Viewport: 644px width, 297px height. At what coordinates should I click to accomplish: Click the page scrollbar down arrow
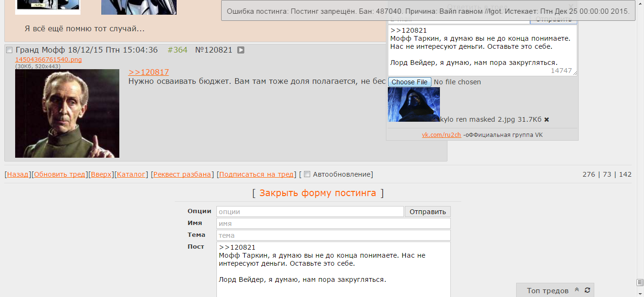[x=640, y=293]
